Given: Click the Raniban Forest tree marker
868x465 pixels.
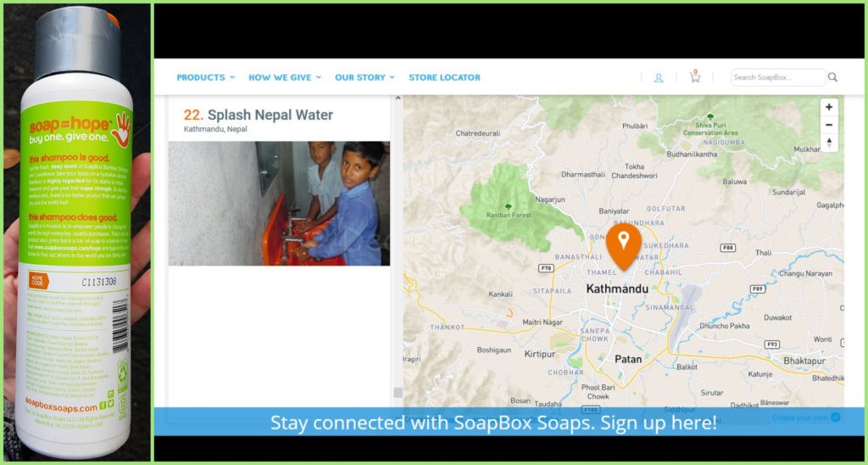Looking at the screenshot, I should [509, 207].
